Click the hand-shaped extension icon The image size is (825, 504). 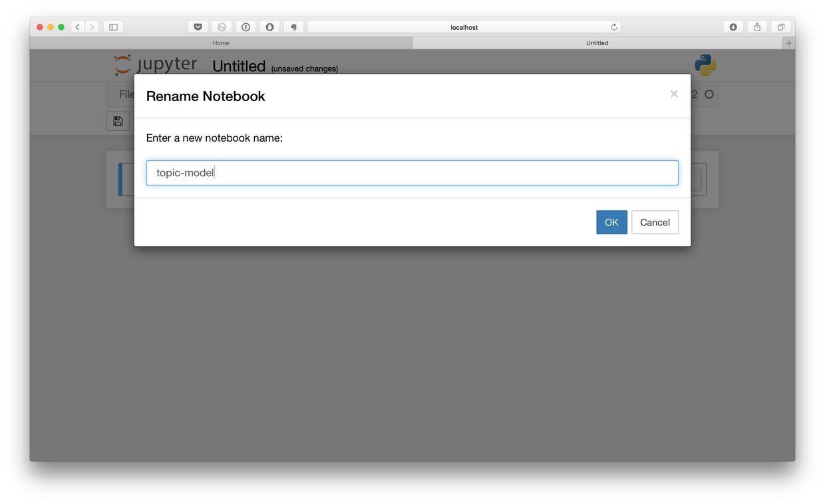(x=293, y=27)
